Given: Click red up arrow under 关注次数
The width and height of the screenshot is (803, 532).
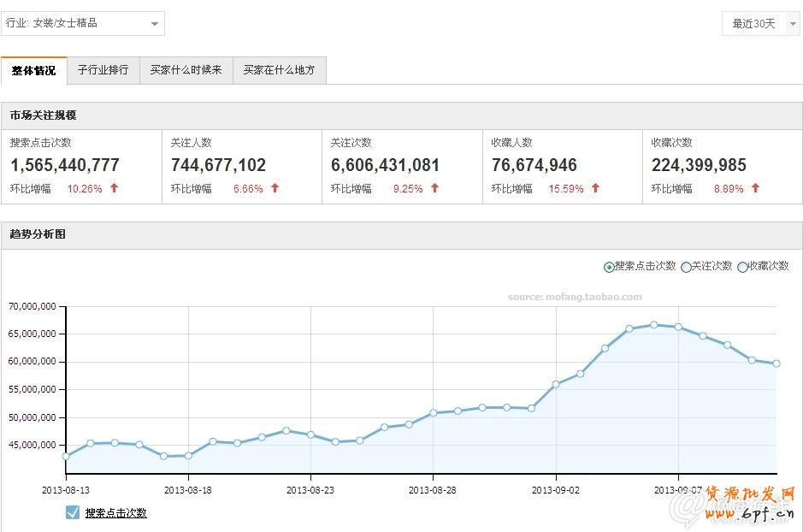Looking at the screenshot, I should pos(434,188).
